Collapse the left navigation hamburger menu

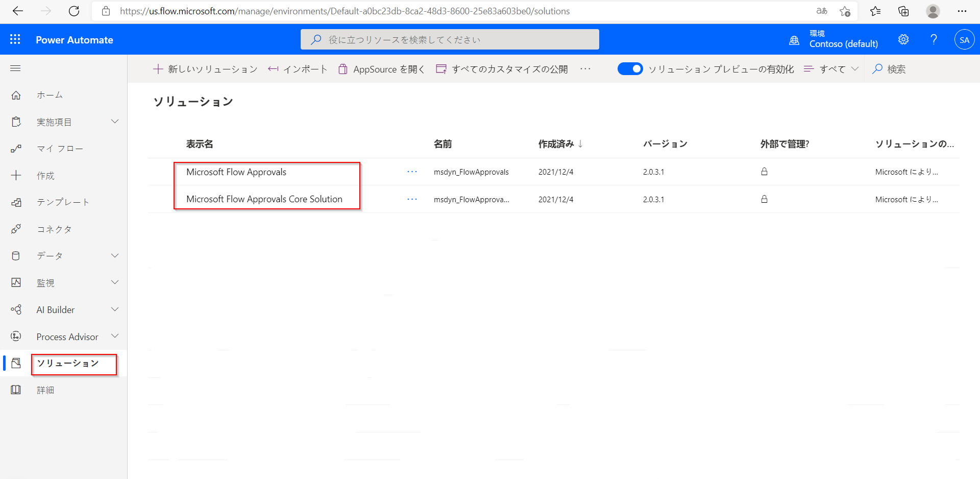tap(15, 68)
